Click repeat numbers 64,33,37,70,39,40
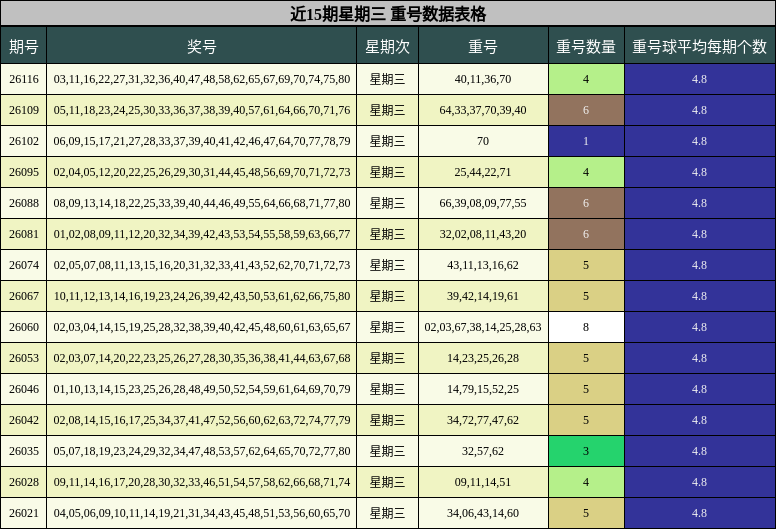Viewport: 776px width, 529px height. pyautogui.click(x=483, y=110)
